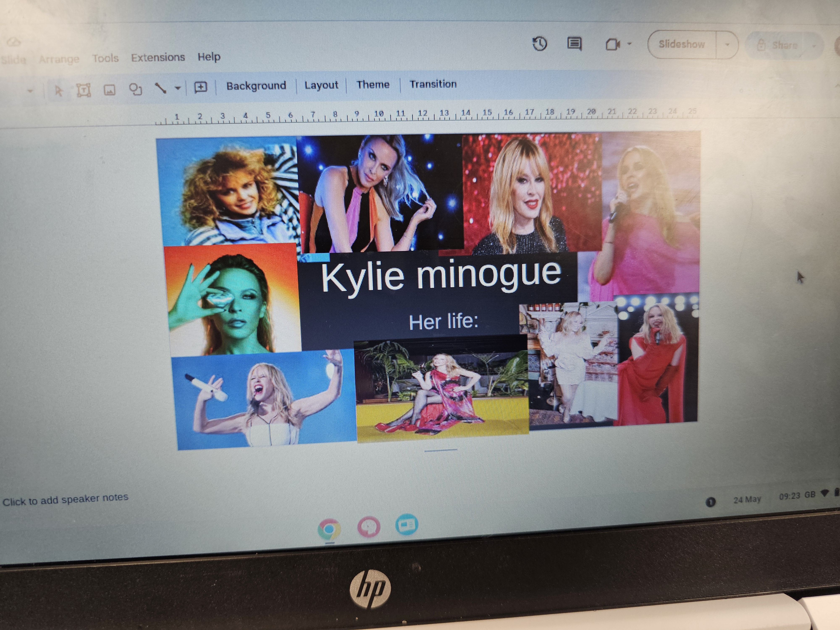840x630 pixels.
Task: Click the Background button
Action: coord(256,86)
